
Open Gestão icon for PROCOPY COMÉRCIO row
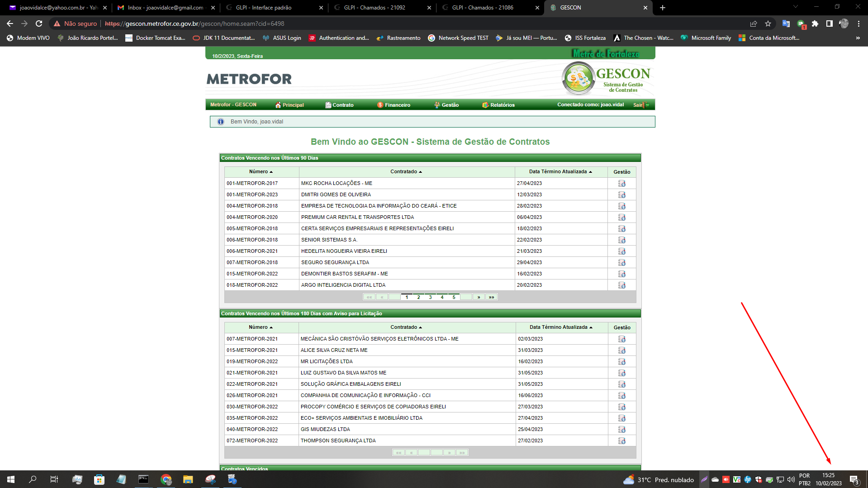[622, 407]
